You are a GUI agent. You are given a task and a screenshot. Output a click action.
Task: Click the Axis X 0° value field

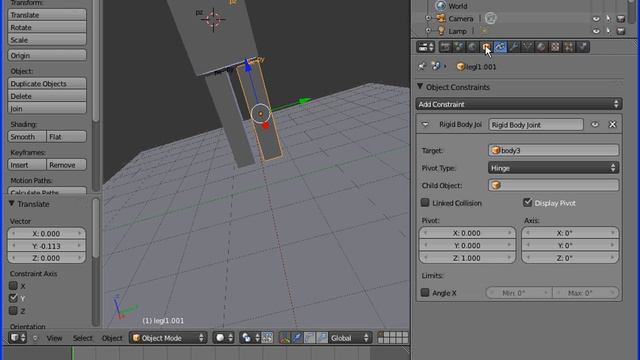point(570,233)
